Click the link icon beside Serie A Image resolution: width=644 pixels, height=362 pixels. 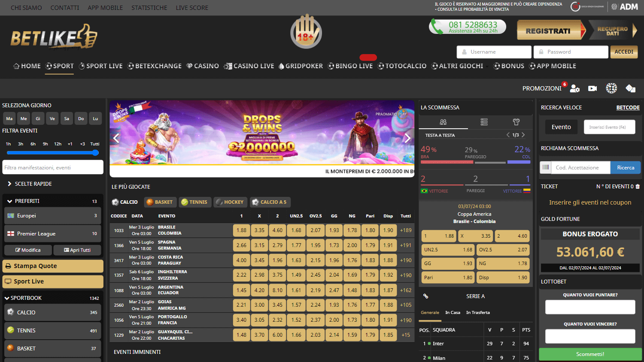pyautogui.click(x=426, y=296)
